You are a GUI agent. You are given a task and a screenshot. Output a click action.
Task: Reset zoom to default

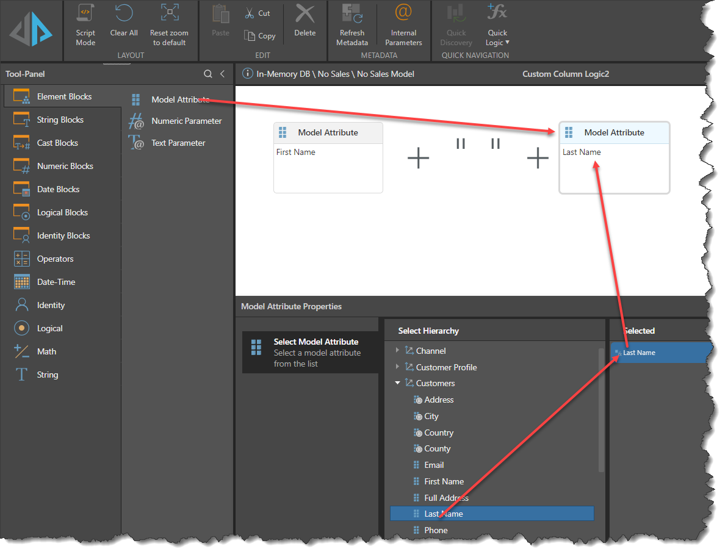[169, 13]
